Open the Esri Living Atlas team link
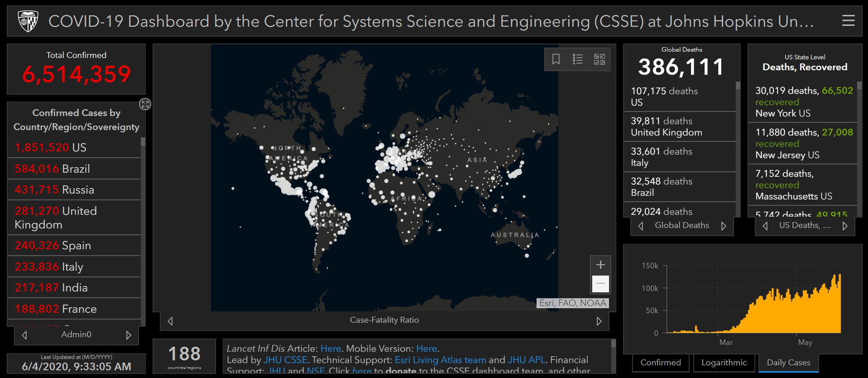 pyautogui.click(x=441, y=360)
